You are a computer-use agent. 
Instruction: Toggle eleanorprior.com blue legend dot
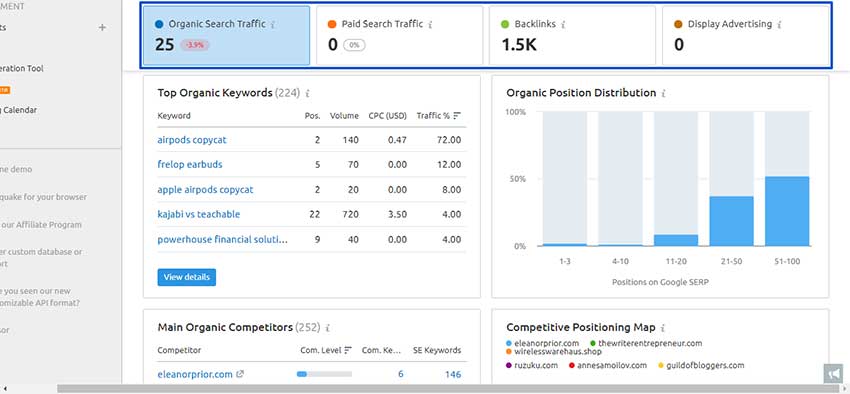point(508,344)
